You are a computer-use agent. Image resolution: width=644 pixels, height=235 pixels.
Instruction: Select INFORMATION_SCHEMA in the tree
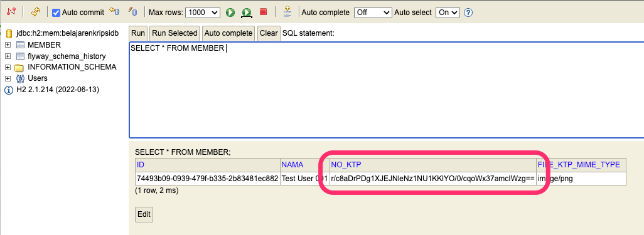tap(72, 67)
